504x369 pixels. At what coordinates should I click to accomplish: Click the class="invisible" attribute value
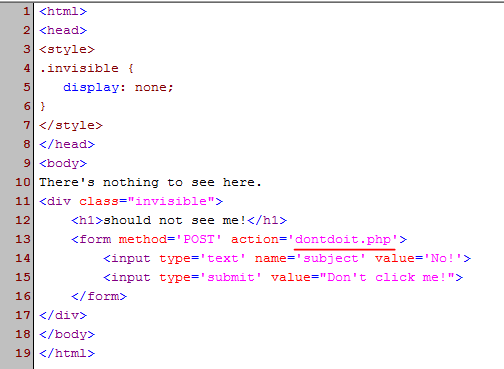coord(171,201)
